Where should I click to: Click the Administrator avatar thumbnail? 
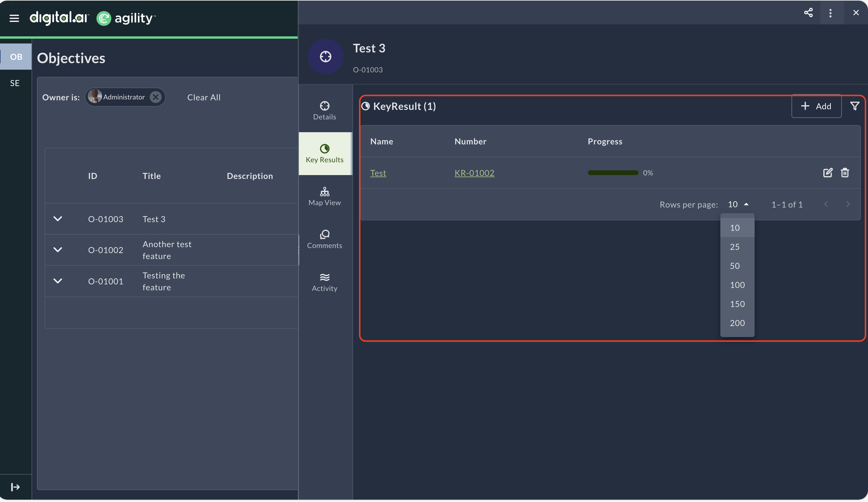click(94, 96)
